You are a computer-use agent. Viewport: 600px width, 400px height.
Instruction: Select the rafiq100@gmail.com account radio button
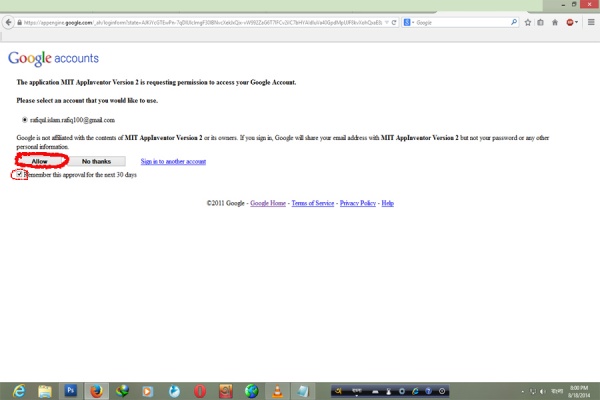click(24, 120)
